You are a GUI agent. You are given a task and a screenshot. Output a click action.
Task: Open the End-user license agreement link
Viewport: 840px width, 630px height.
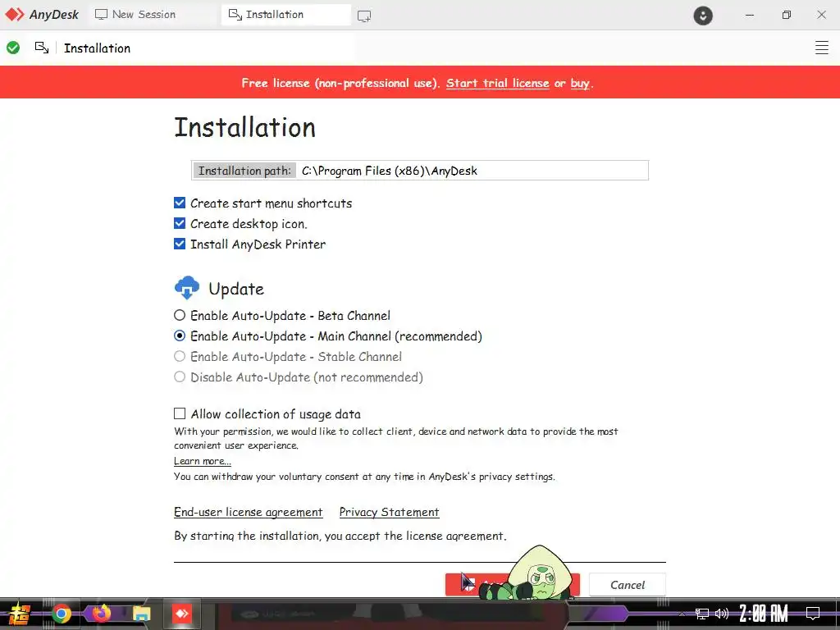(248, 512)
